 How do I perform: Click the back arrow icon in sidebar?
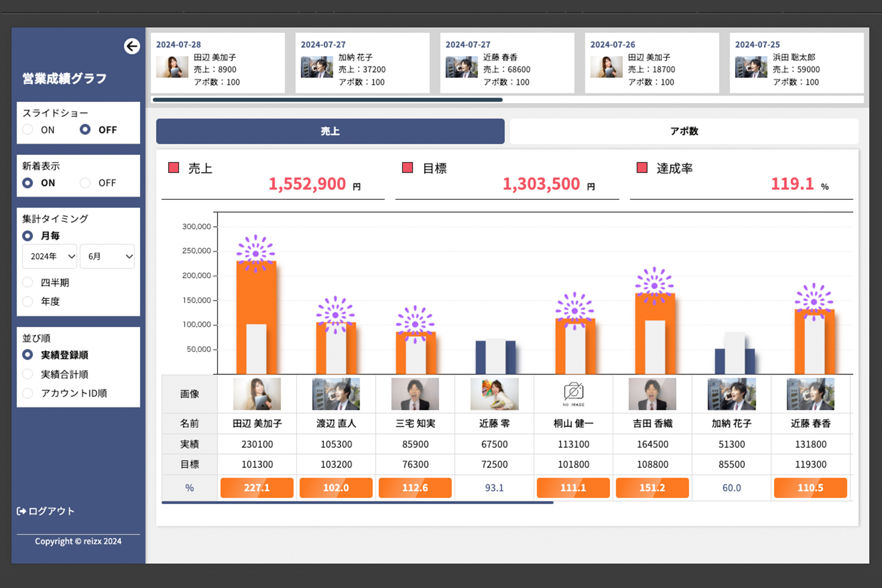click(132, 46)
